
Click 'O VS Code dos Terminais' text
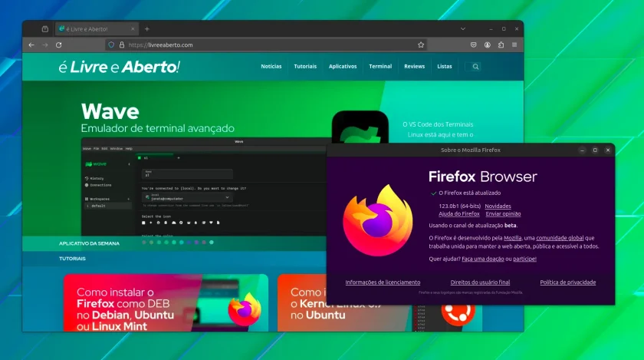pyautogui.click(x=438, y=124)
